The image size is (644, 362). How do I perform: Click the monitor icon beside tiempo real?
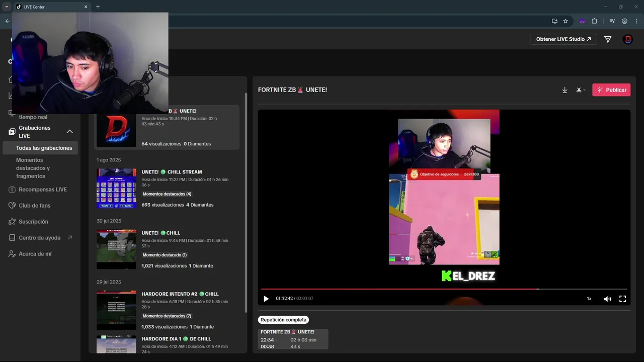(11, 114)
